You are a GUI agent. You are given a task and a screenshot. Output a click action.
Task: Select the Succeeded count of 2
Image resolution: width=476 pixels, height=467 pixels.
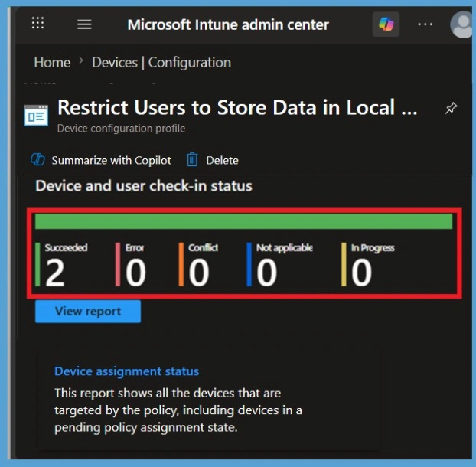pyautogui.click(x=55, y=273)
